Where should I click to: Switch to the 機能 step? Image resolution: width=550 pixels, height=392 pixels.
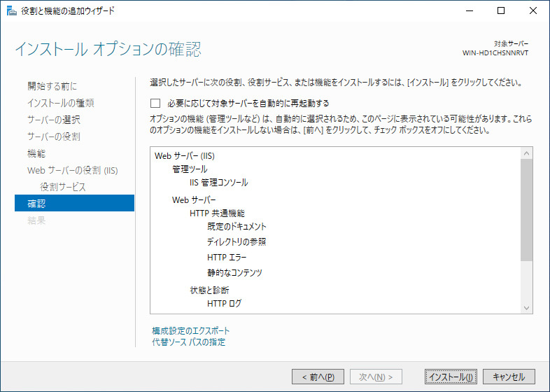pos(36,153)
